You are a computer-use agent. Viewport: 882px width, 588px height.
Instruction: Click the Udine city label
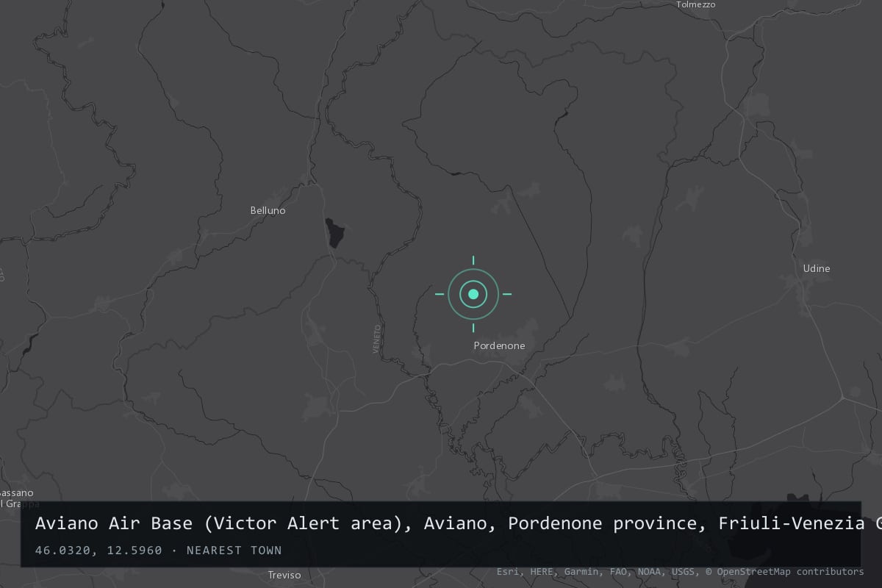[x=817, y=268]
